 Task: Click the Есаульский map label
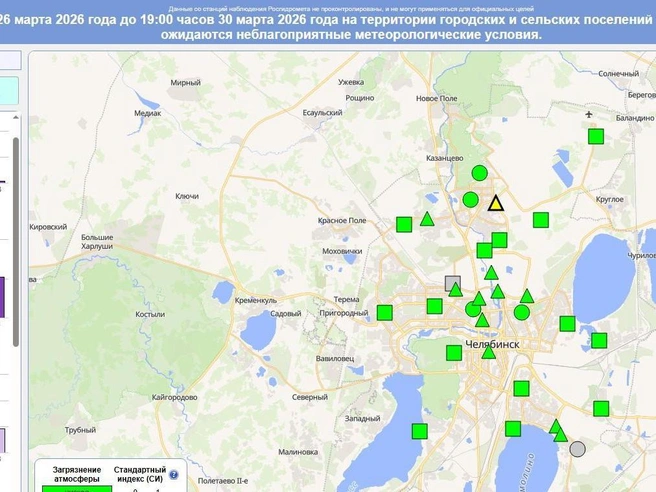(x=322, y=113)
